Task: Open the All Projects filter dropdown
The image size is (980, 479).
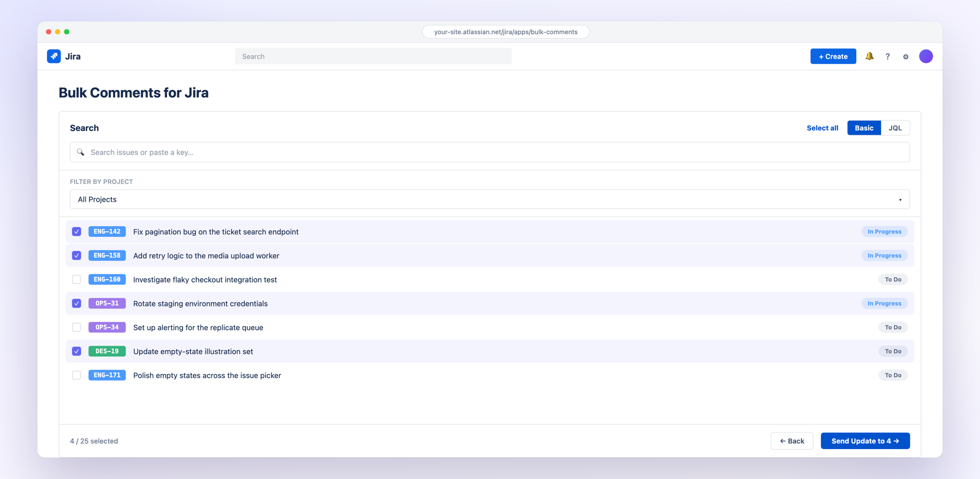Action: point(489,200)
